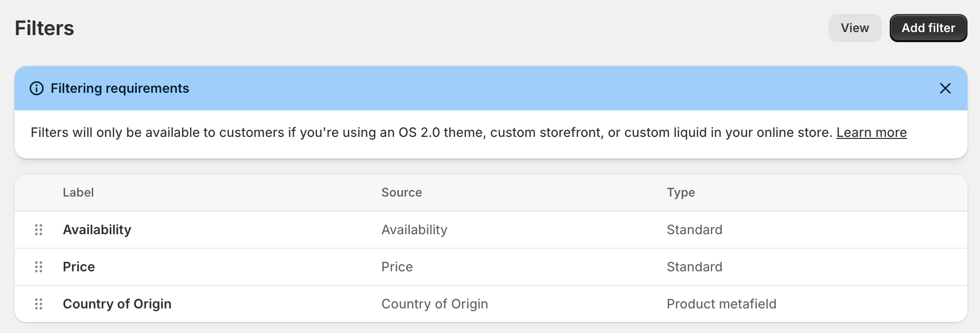Click the Add filter button
Screen dimensions: 980x333
pyautogui.click(x=928, y=28)
